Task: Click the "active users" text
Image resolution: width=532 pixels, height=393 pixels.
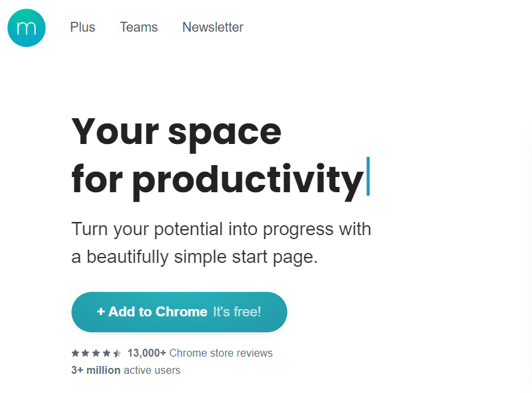Action: (x=152, y=370)
